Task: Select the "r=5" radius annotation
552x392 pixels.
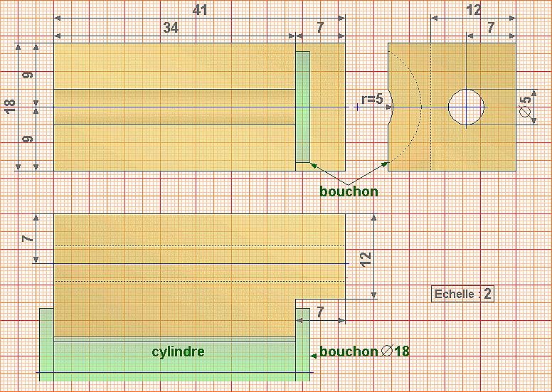Action: pyautogui.click(x=372, y=100)
